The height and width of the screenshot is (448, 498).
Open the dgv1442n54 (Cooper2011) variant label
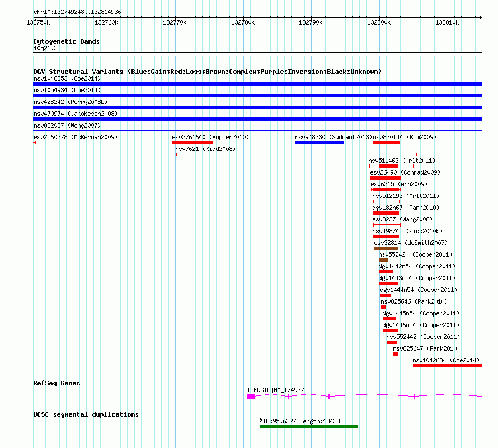click(x=417, y=266)
